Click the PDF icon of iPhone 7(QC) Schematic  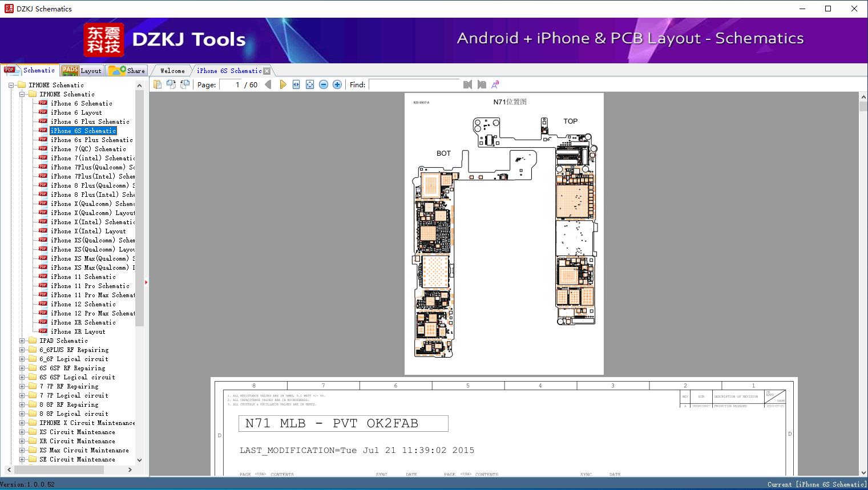click(43, 149)
